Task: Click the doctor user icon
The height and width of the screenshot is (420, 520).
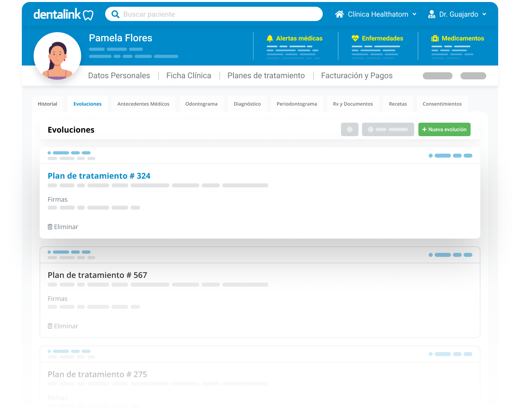Action: tap(432, 14)
